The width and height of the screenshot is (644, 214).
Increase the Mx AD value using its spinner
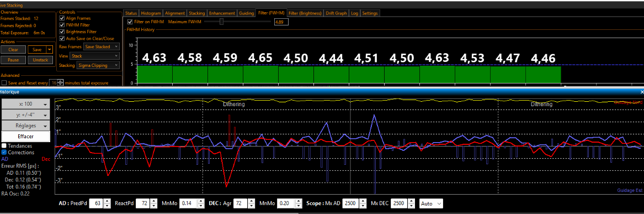pos(362,201)
